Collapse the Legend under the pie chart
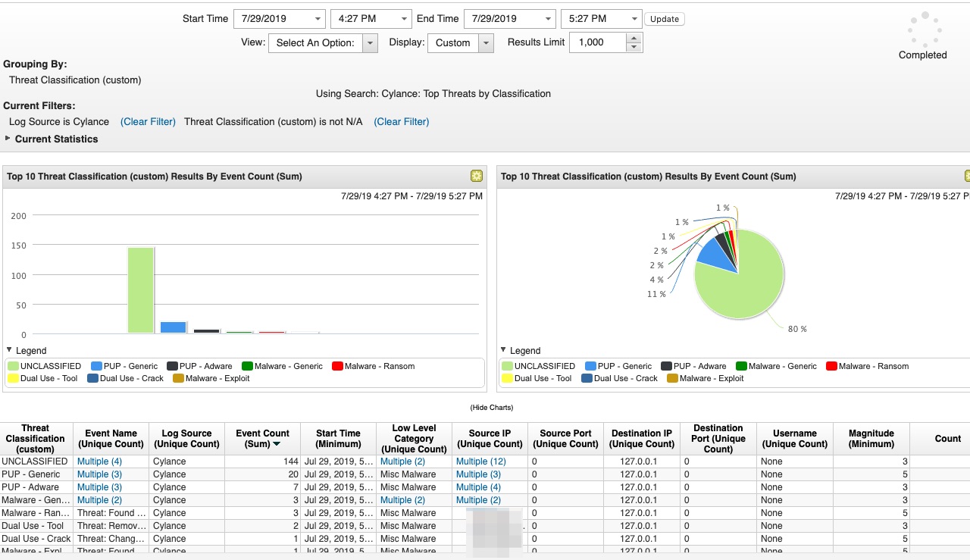970x560 pixels. tap(504, 349)
